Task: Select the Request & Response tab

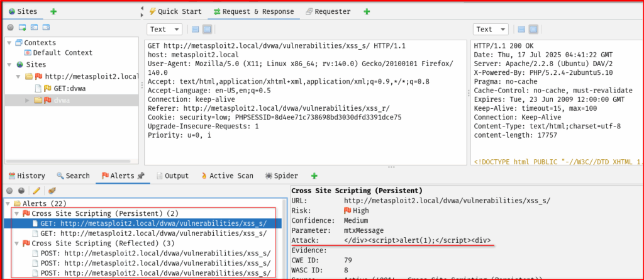Action: [x=254, y=11]
